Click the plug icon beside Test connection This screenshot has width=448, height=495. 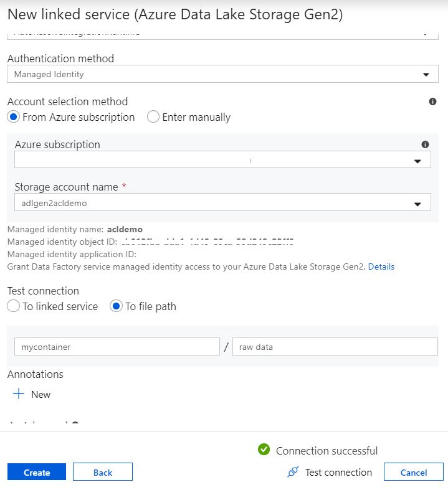pos(293,471)
